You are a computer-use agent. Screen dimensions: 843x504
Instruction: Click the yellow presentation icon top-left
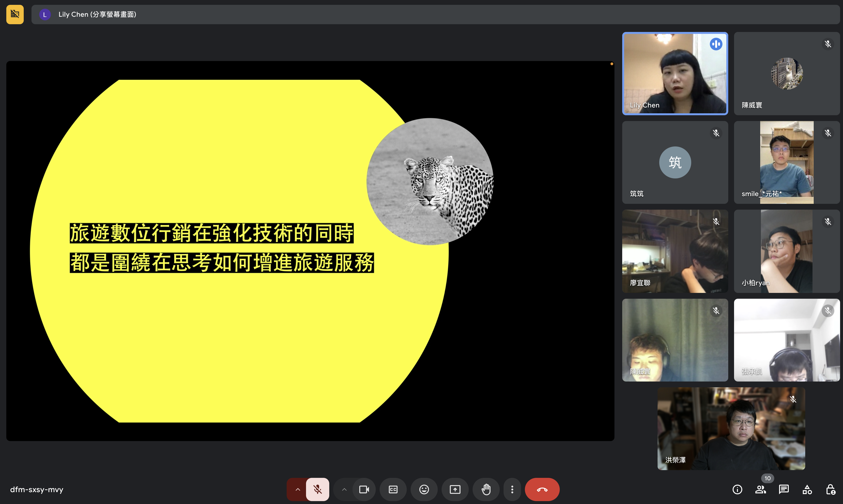click(x=15, y=14)
